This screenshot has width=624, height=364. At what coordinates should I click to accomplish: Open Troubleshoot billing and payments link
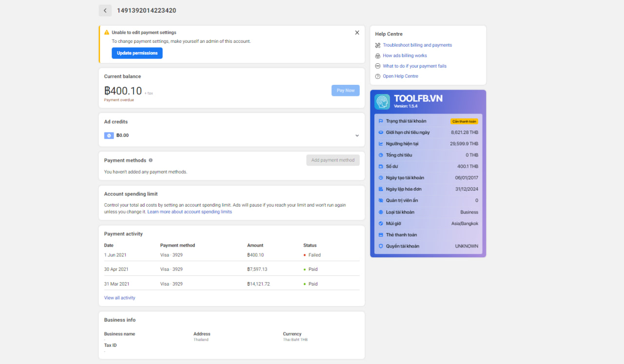417,45
